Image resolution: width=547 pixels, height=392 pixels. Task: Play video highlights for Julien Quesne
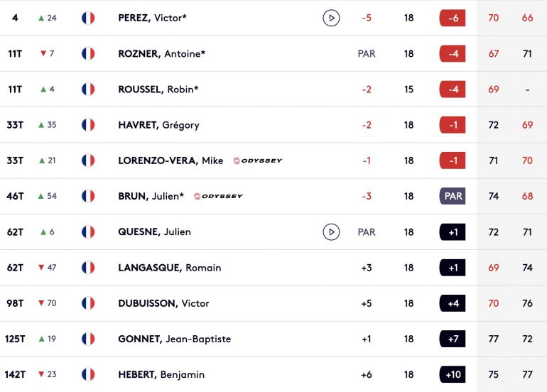point(331,232)
